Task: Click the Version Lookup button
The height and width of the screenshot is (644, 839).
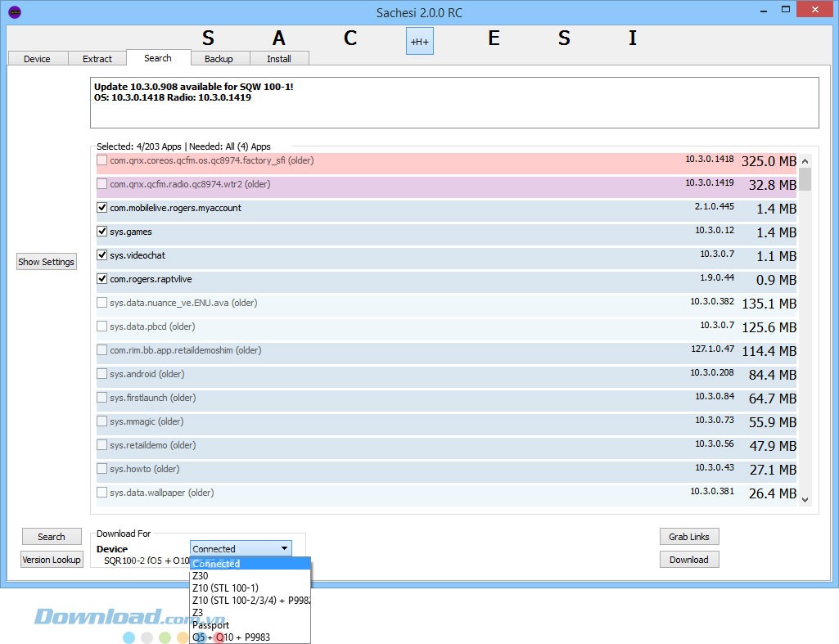Action: (52, 560)
